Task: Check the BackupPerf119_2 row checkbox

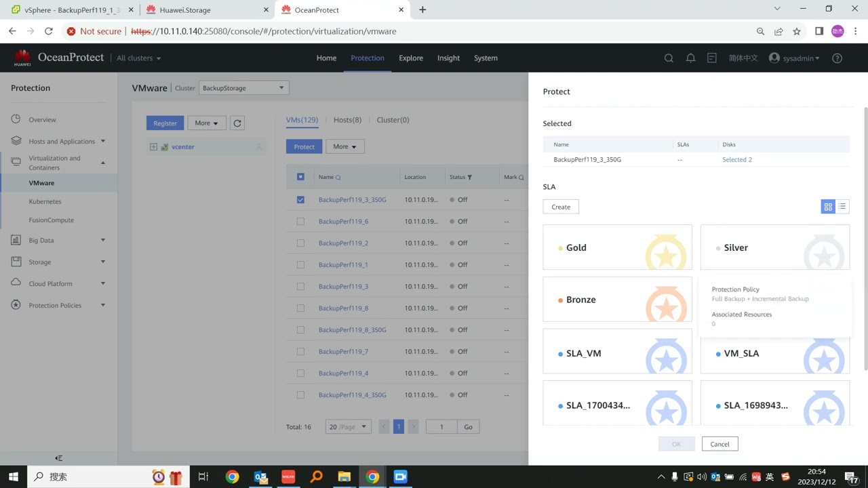Action: (300, 243)
